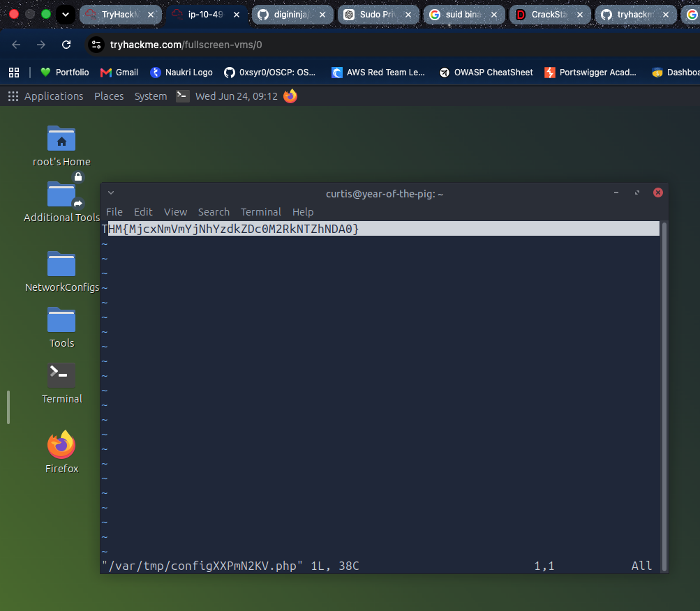Open the Portswigger Academy bookmark
Image resolution: width=700 pixels, height=611 pixels.
pyautogui.click(x=590, y=73)
